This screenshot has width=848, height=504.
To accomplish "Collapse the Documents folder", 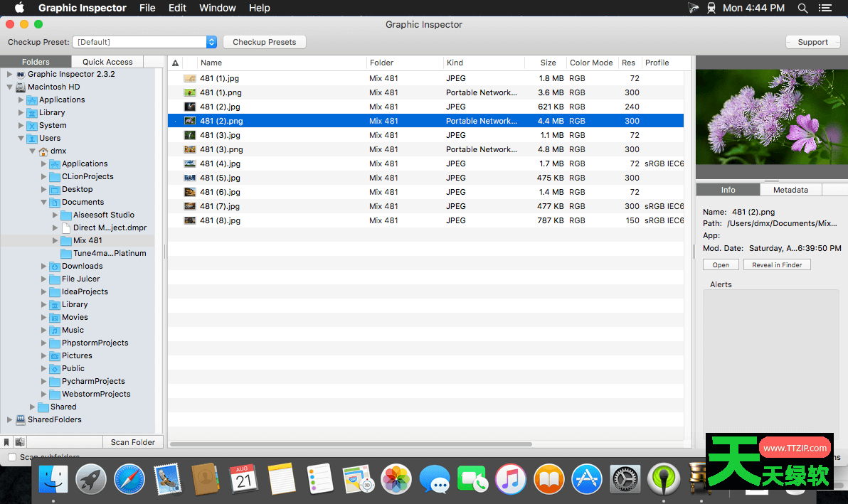I will coord(44,202).
